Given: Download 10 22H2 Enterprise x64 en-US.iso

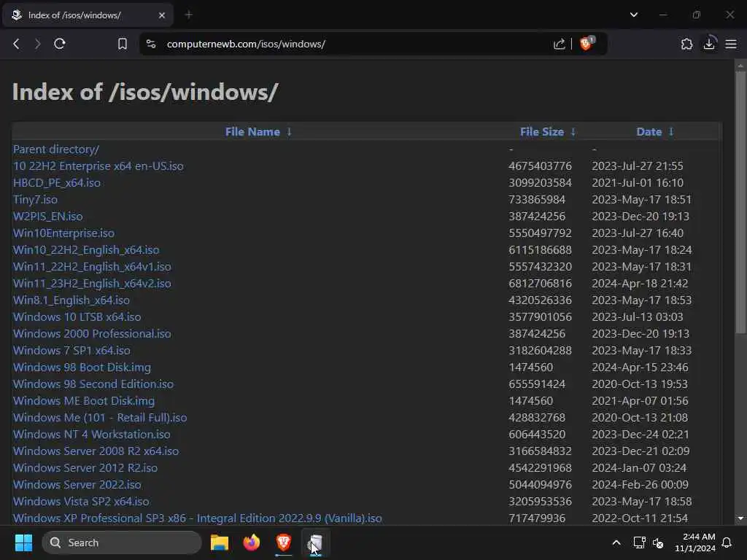Looking at the screenshot, I should coord(98,166).
